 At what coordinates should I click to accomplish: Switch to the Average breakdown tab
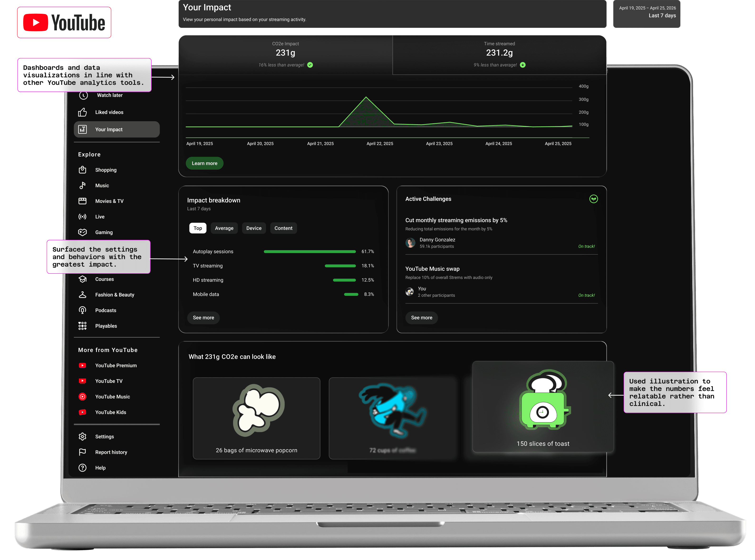(x=224, y=228)
